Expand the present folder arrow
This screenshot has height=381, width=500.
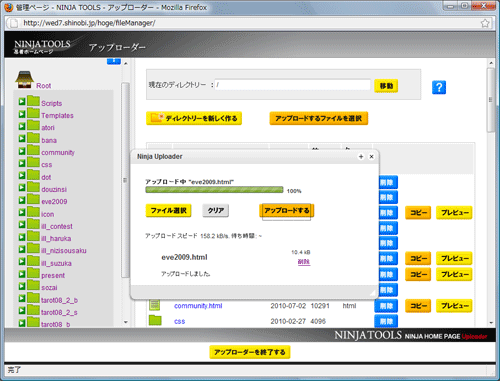22,274
